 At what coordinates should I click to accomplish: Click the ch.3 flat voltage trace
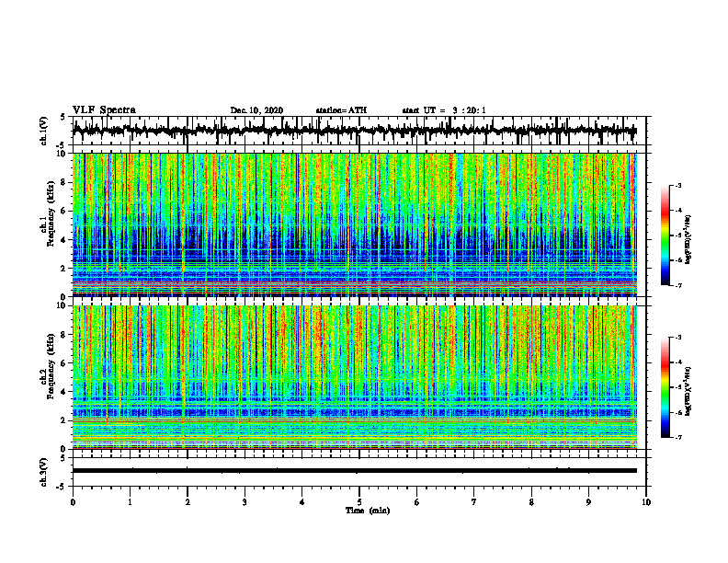coord(355,471)
